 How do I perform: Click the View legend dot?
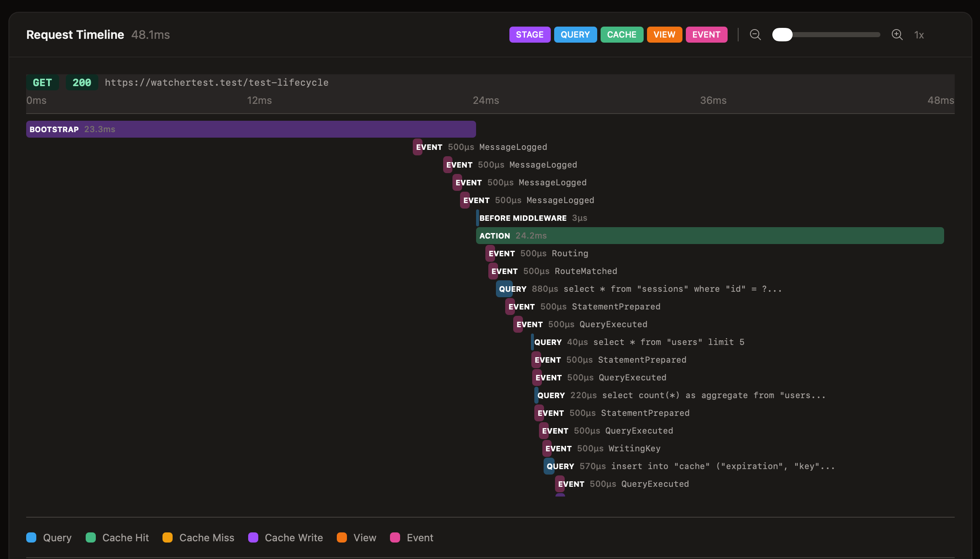[x=342, y=537]
